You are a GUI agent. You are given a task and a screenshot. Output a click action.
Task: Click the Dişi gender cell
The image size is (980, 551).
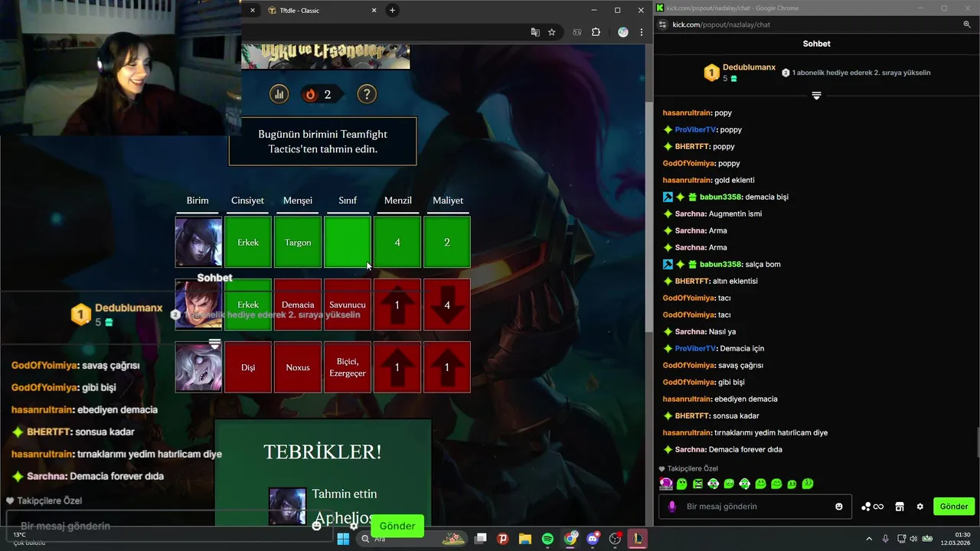[248, 367]
